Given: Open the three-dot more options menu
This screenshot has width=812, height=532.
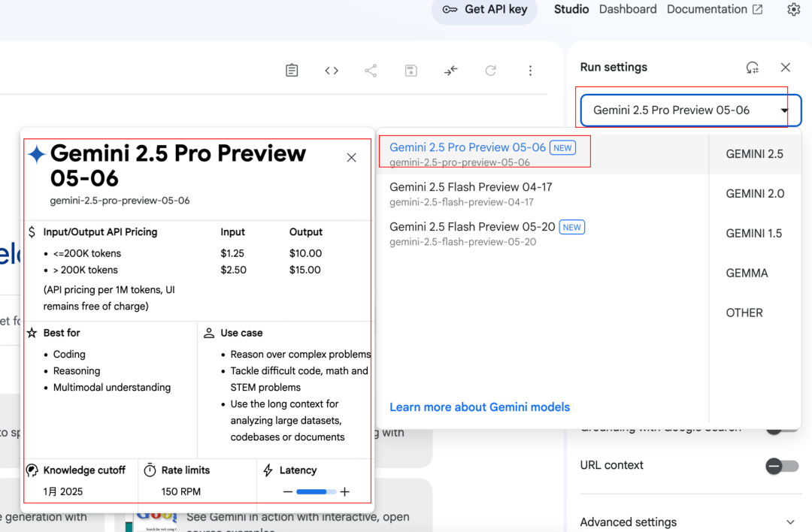Looking at the screenshot, I should click(530, 71).
